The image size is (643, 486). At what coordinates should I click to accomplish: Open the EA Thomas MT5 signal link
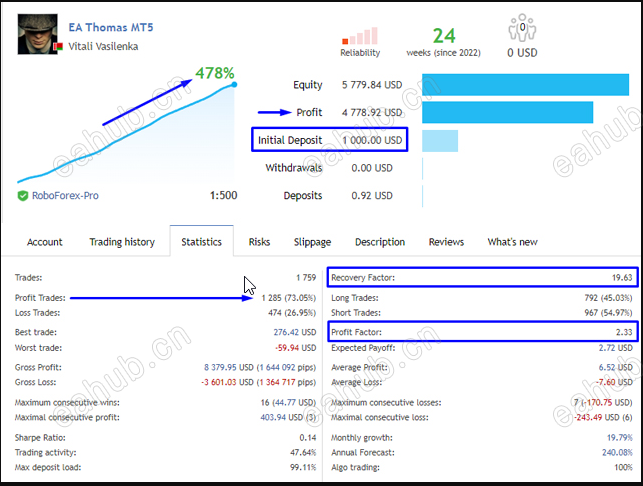click(111, 27)
